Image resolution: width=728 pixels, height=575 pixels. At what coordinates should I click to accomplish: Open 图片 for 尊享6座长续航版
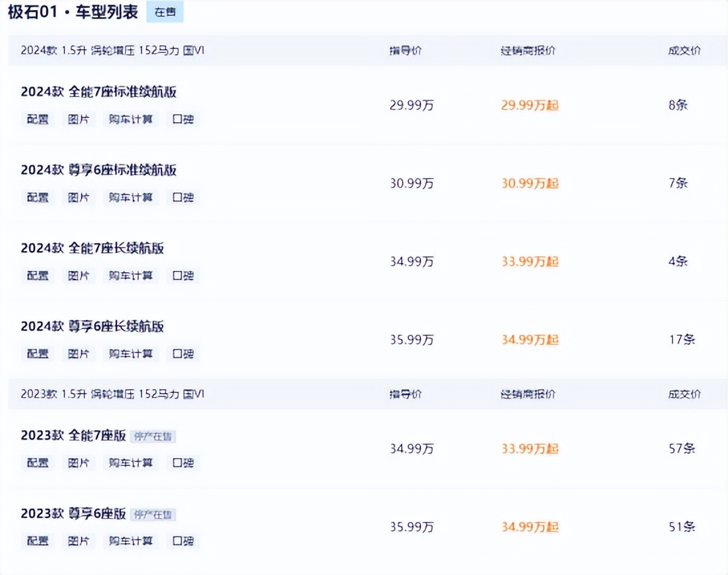[x=78, y=354]
